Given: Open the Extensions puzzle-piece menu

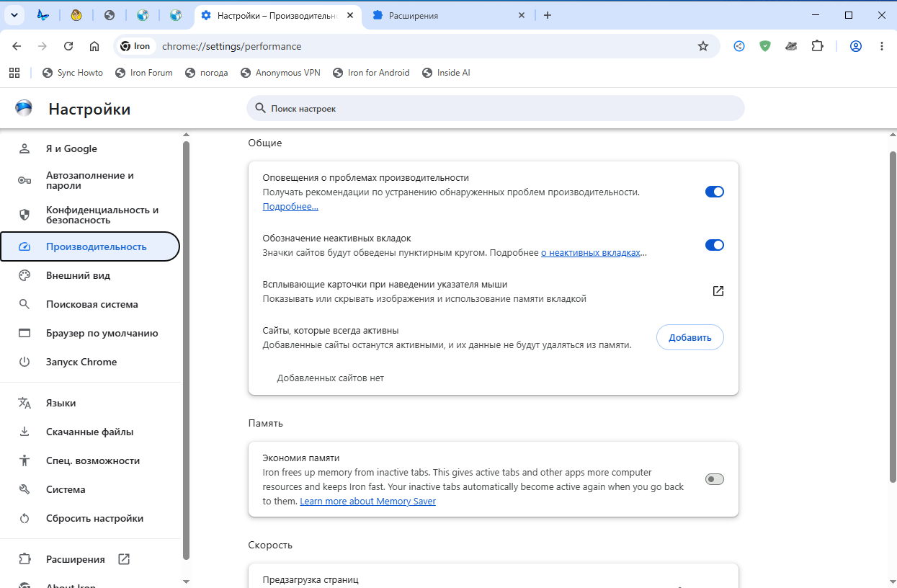Looking at the screenshot, I should click(x=817, y=46).
